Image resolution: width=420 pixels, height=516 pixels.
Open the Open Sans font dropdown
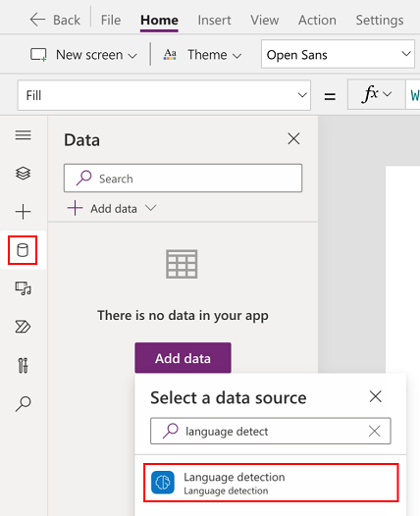point(338,54)
